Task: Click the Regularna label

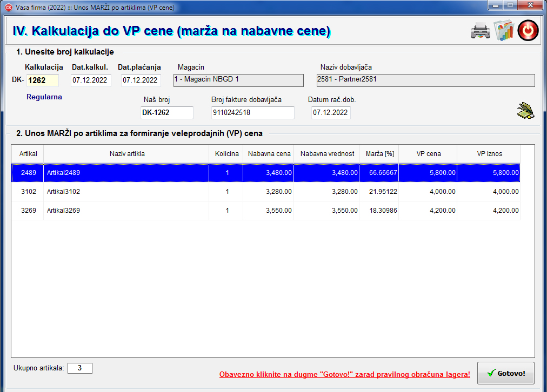Action: [x=44, y=97]
